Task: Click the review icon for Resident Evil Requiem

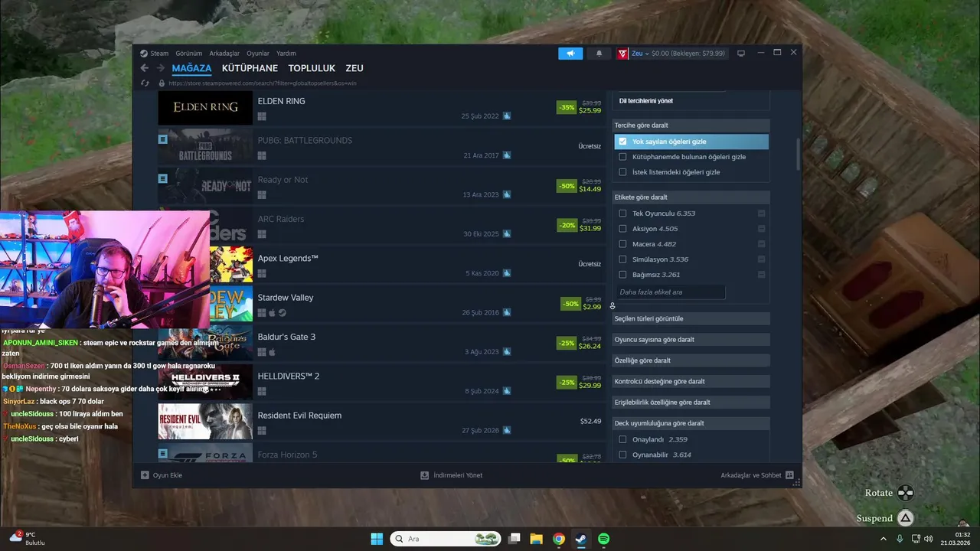Action: coord(507,431)
